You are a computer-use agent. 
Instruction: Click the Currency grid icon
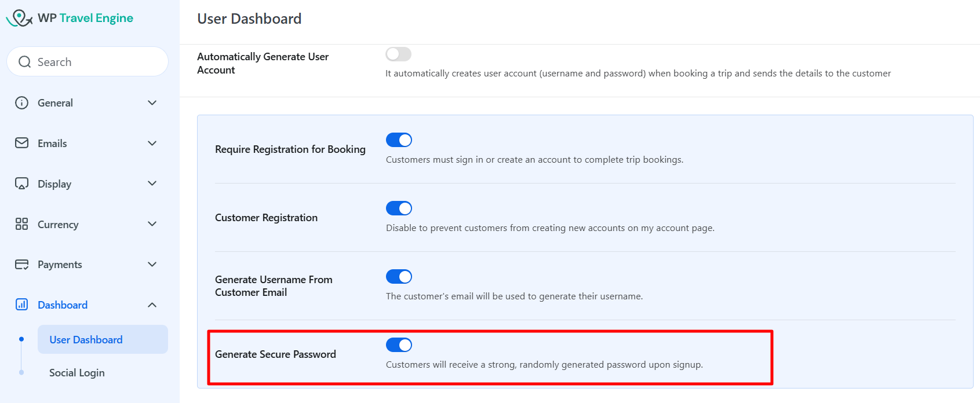21,224
